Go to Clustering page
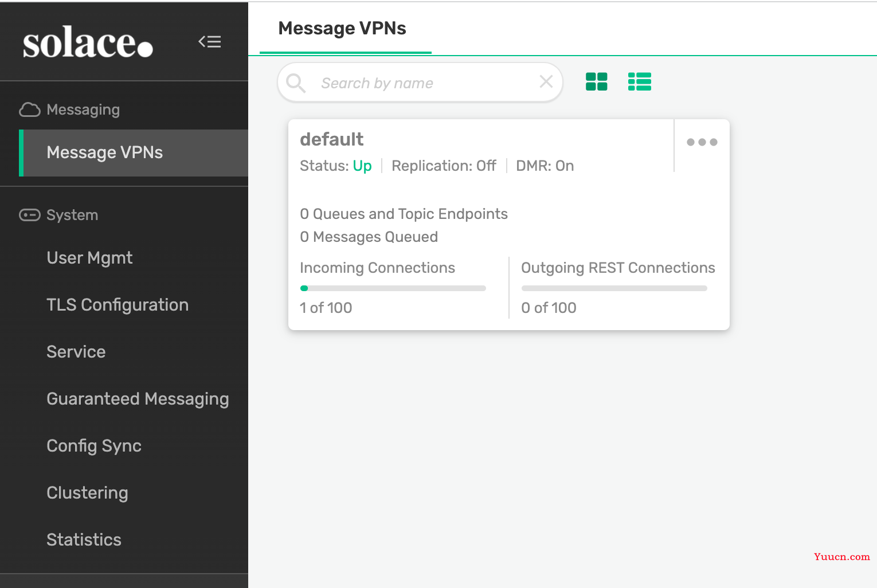 pyautogui.click(x=87, y=493)
